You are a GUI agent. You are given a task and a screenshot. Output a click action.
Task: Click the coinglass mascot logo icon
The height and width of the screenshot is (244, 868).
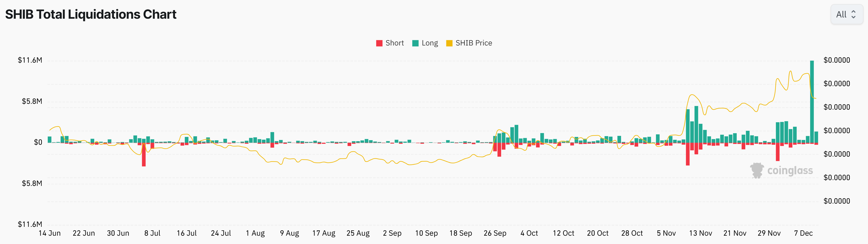click(757, 170)
